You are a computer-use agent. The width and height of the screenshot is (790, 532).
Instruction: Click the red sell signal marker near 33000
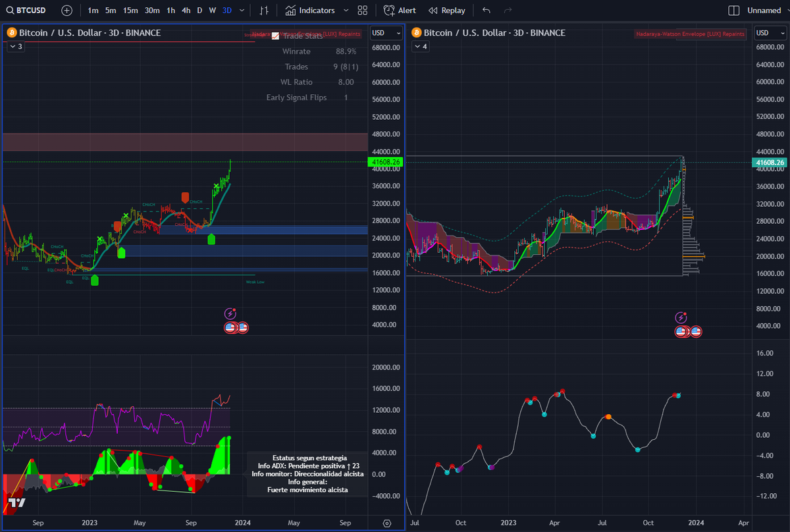[x=186, y=198]
